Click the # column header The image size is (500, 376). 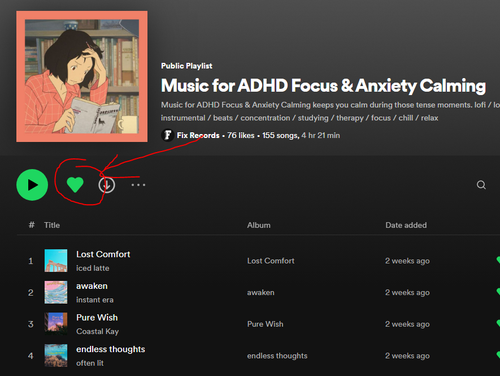point(31,225)
